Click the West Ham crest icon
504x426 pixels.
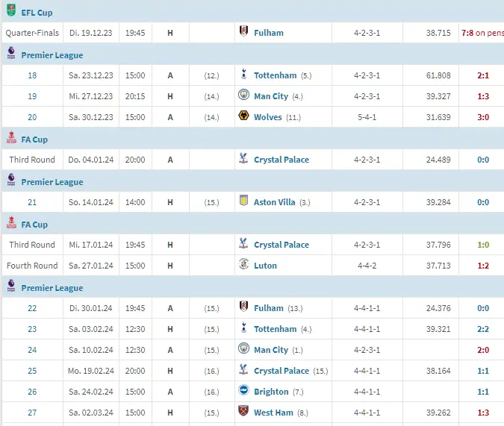(243, 410)
